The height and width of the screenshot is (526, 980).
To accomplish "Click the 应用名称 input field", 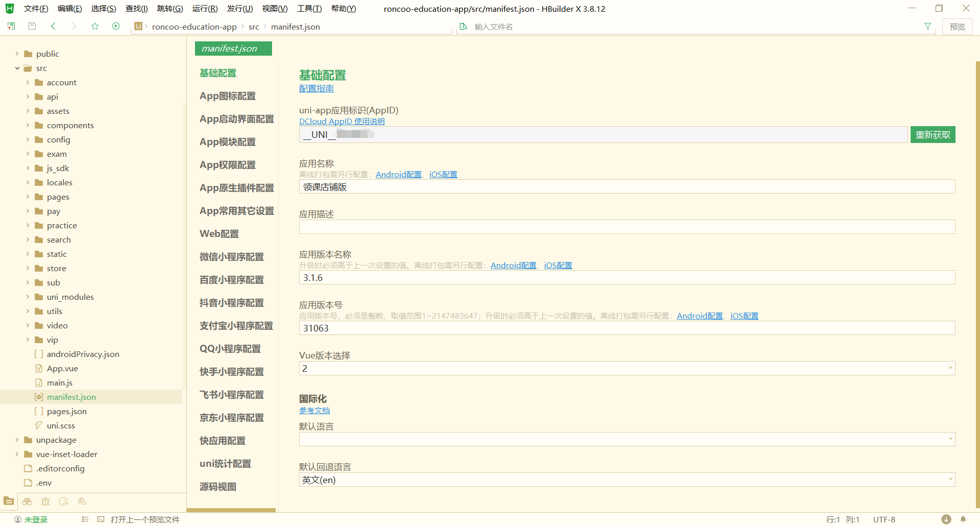I will 627,186.
